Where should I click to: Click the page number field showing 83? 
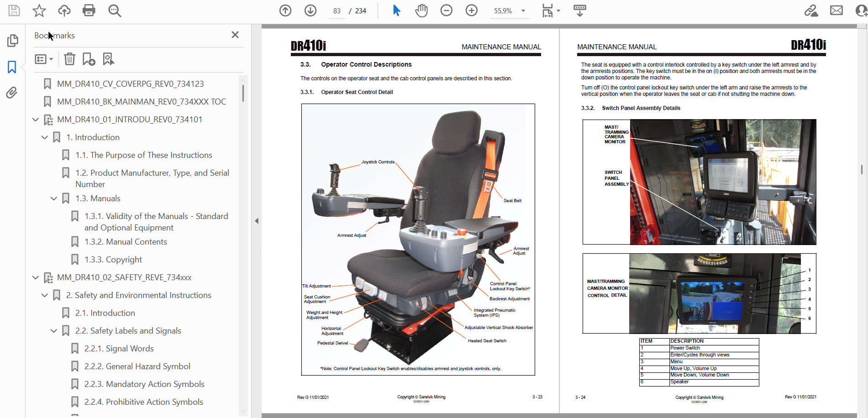337,11
